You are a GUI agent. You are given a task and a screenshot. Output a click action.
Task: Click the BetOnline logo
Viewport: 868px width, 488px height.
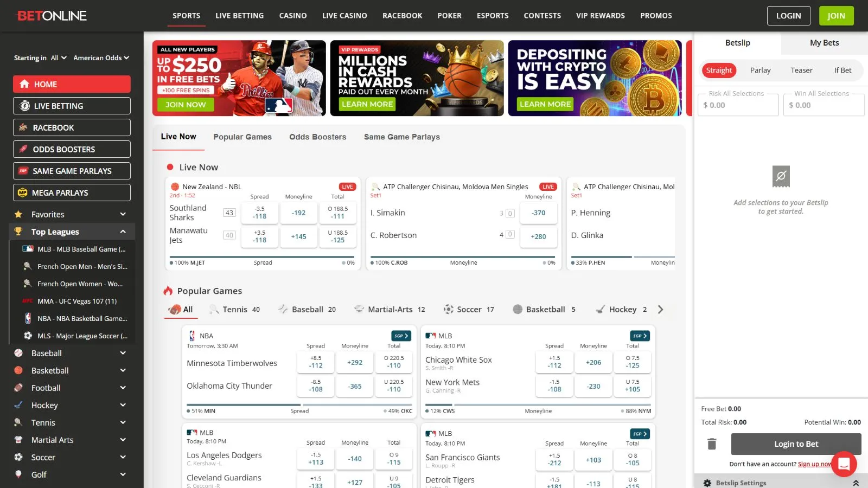pyautogui.click(x=52, y=16)
